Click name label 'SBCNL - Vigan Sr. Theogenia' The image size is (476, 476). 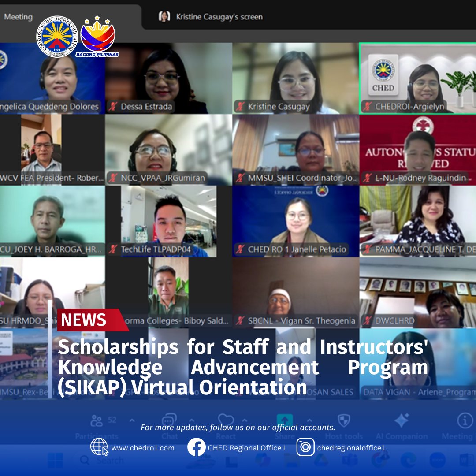(301, 321)
